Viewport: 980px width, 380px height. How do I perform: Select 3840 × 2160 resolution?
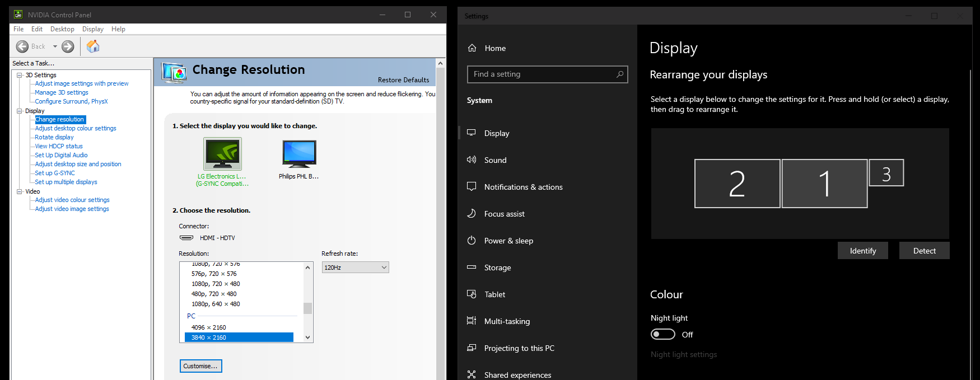(x=239, y=337)
